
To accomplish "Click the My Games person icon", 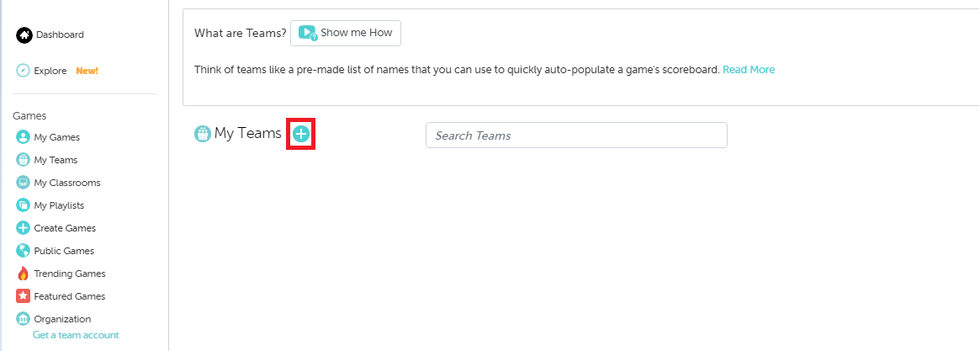I will coord(24,137).
